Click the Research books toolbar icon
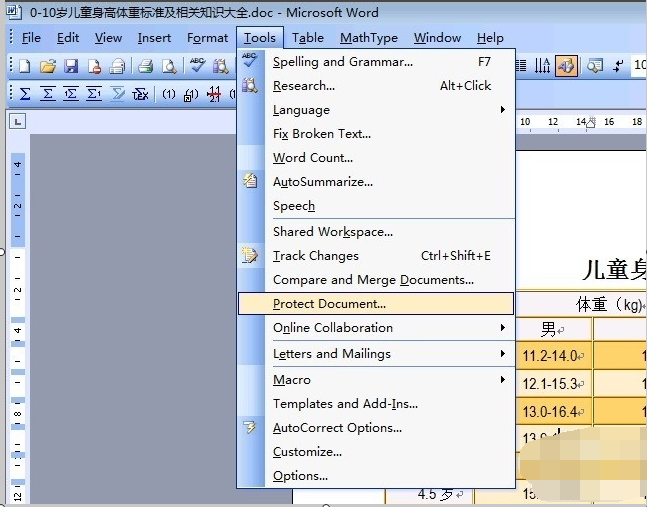Image resolution: width=647 pixels, height=507 pixels. coord(220,66)
